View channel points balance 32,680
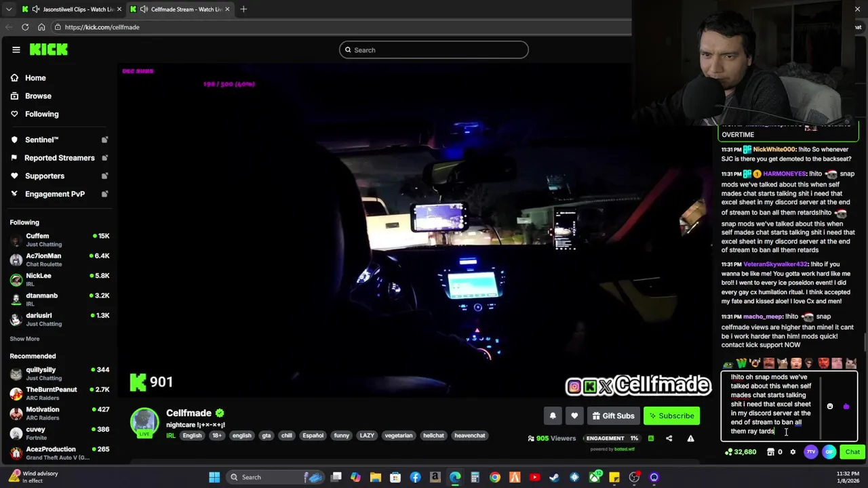The height and width of the screenshot is (488, 868). coord(741,452)
